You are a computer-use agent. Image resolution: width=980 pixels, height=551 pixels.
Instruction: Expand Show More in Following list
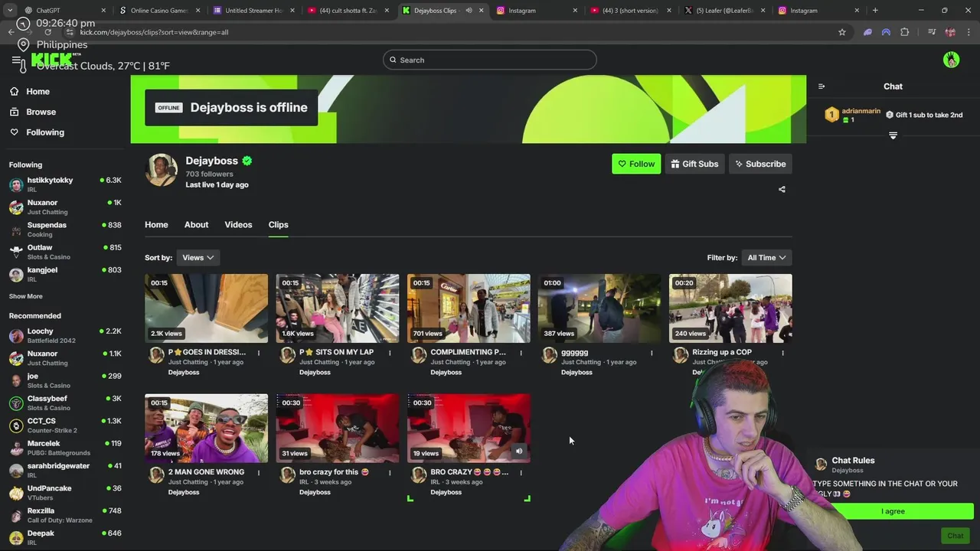[x=26, y=296]
